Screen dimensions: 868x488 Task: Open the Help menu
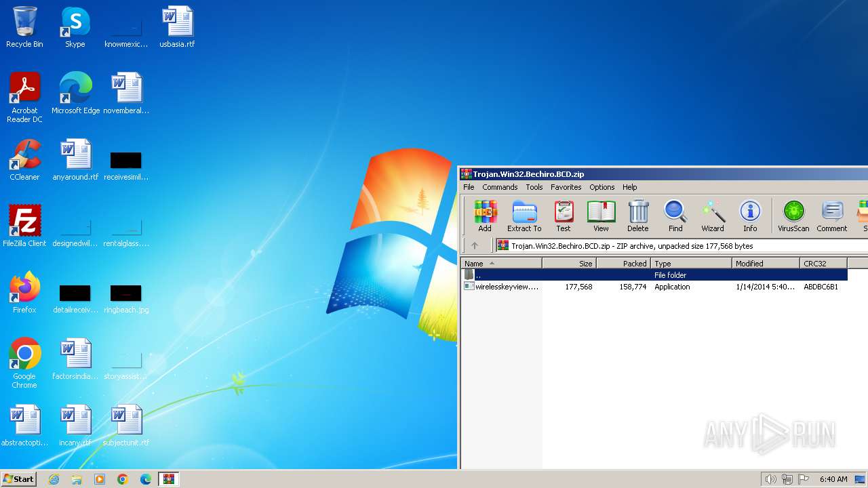point(630,187)
